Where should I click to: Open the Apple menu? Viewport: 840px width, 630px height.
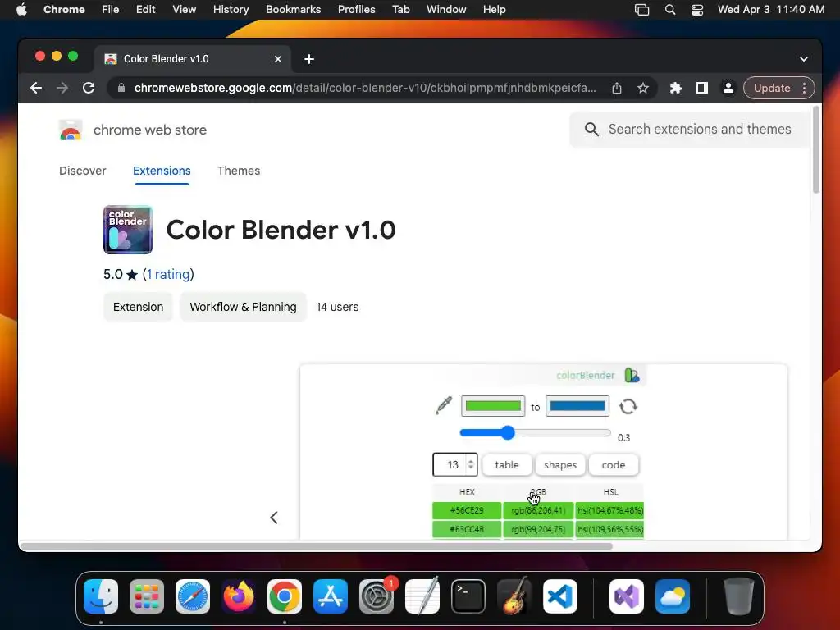coord(21,10)
